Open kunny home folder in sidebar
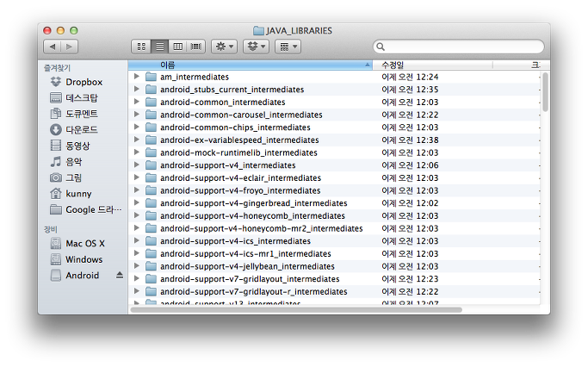 (x=71, y=194)
